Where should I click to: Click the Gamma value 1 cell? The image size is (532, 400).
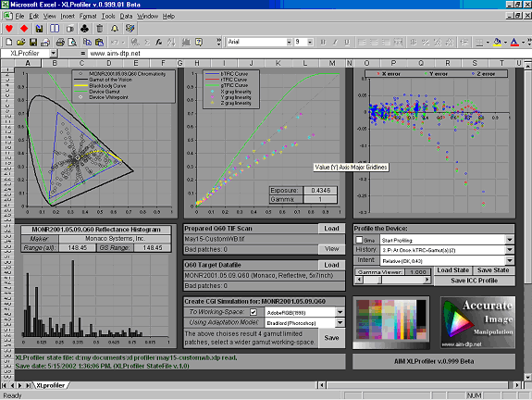pos(321,199)
